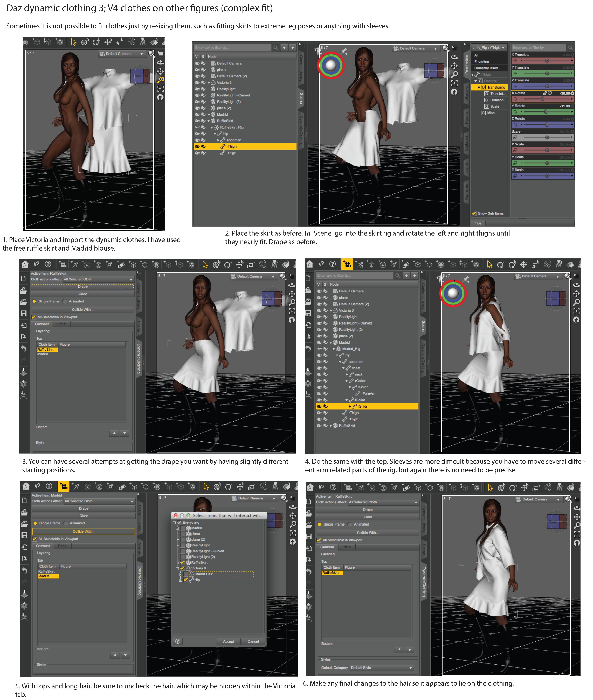Open the Cloth actions affect dropdown
The width and height of the screenshot is (593, 700).
coord(98,279)
